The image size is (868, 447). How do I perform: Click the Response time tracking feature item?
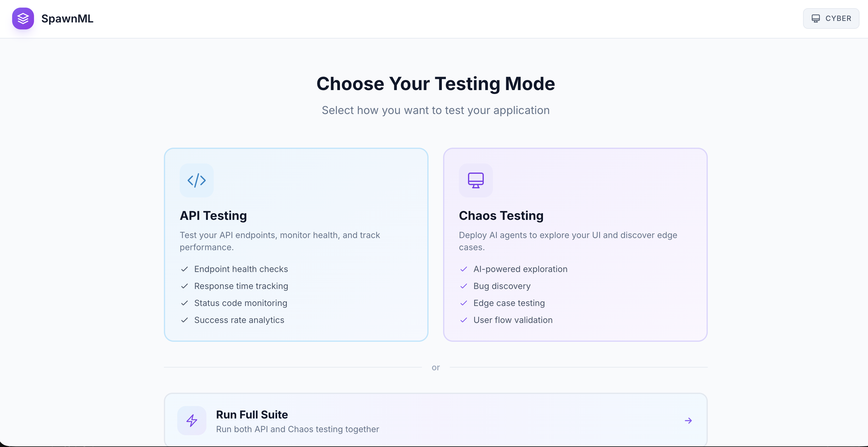click(241, 286)
